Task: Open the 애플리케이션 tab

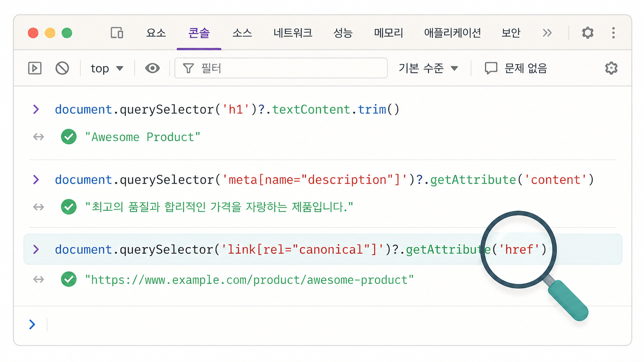Action: pos(453,33)
